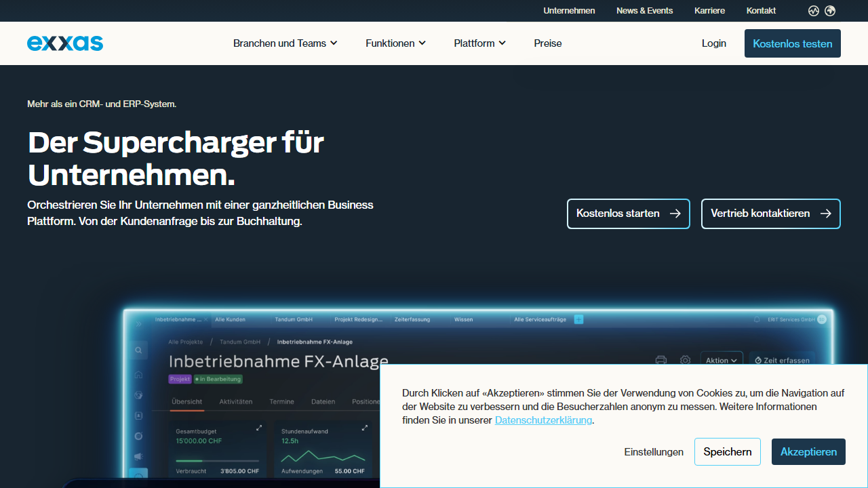Click the Stundenaufwand line chart
Image resolution: width=868 pixels, height=488 pixels.
[x=323, y=456]
